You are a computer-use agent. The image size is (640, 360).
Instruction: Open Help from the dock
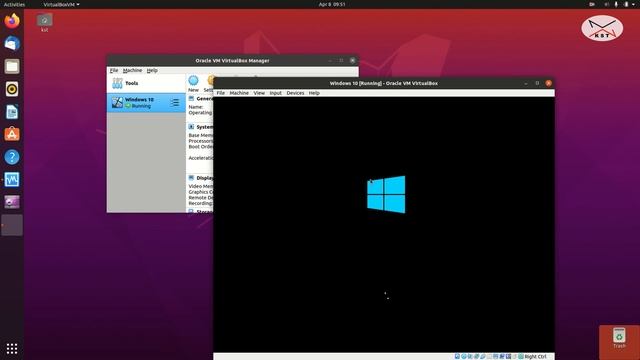(12, 157)
